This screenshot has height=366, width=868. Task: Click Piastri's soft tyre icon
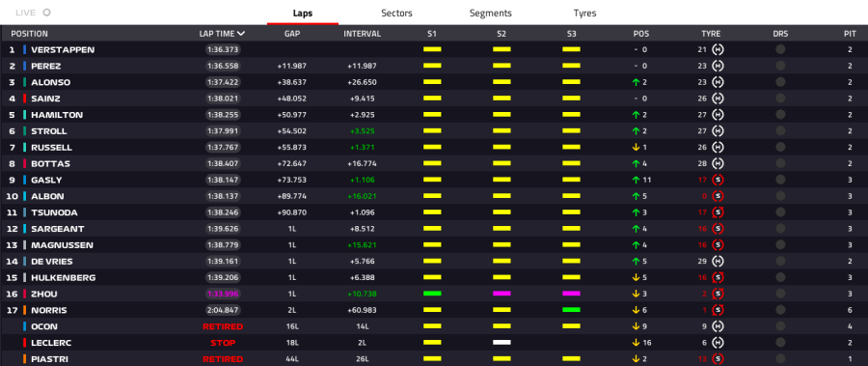(718, 359)
